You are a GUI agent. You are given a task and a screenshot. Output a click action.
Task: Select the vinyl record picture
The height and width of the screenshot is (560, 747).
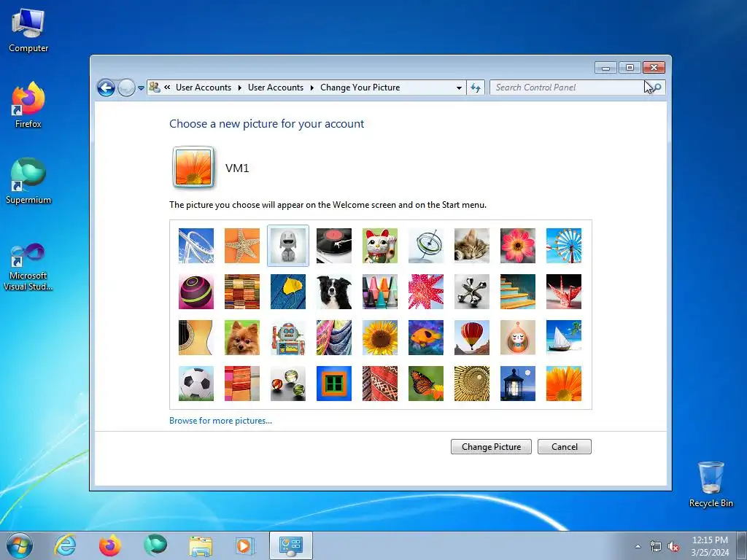(x=334, y=246)
